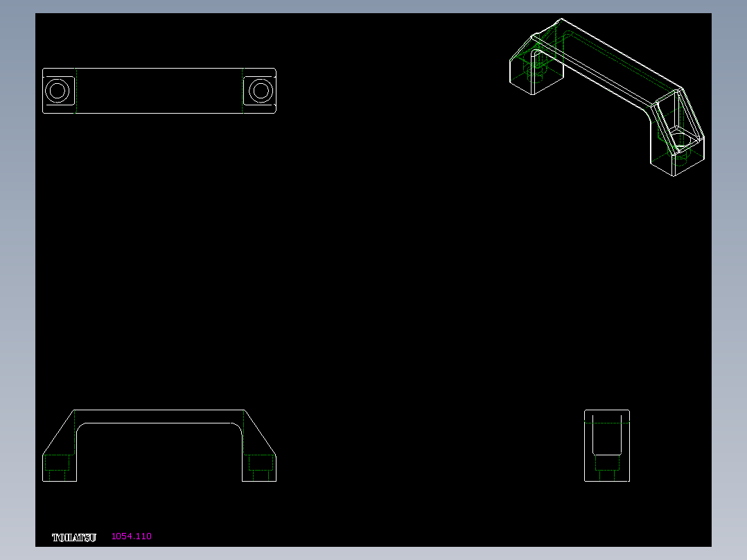Select the isometric 3D view of the handle

[607, 97]
